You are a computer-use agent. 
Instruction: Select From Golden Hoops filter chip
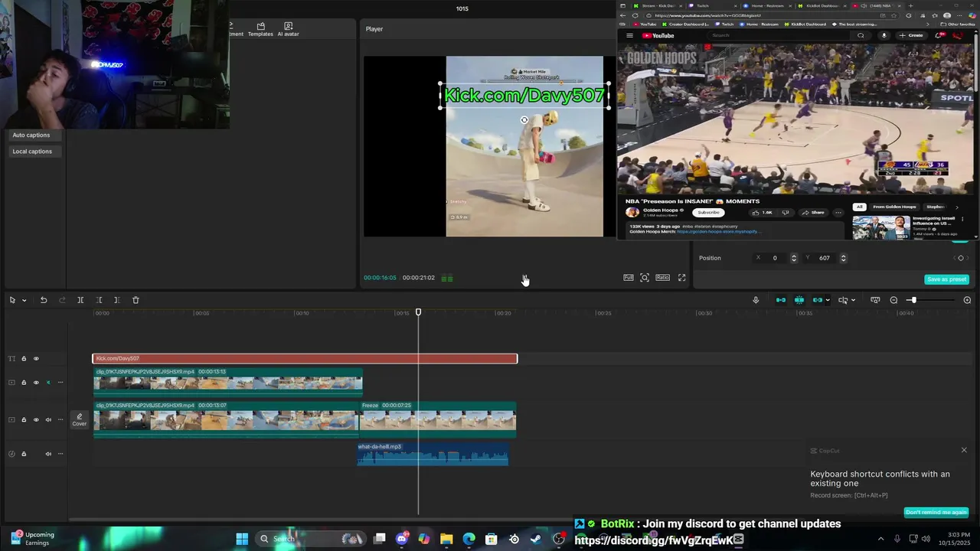[x=894, y=207]
